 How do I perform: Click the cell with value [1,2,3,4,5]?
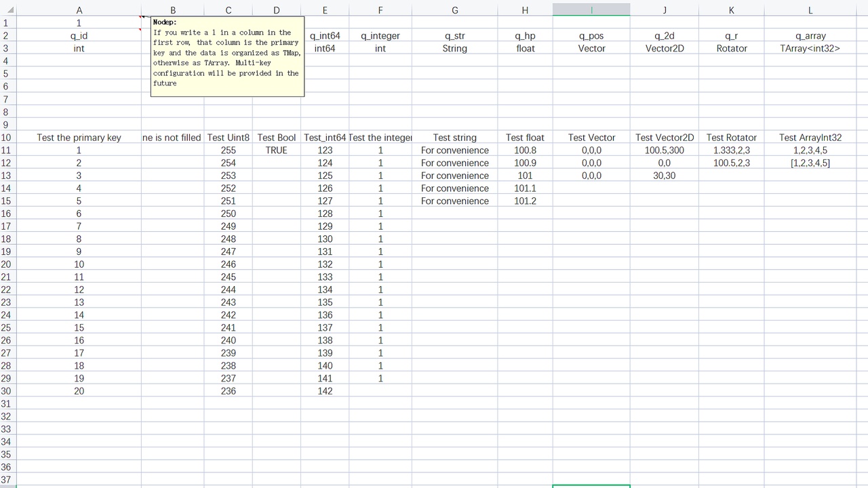pos(810,163)
